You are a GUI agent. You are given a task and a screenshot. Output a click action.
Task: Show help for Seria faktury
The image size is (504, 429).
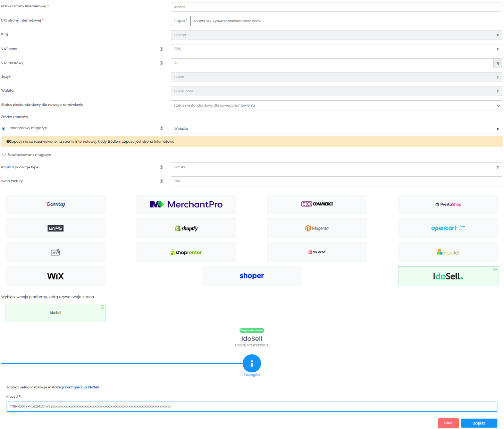(161, 181)
